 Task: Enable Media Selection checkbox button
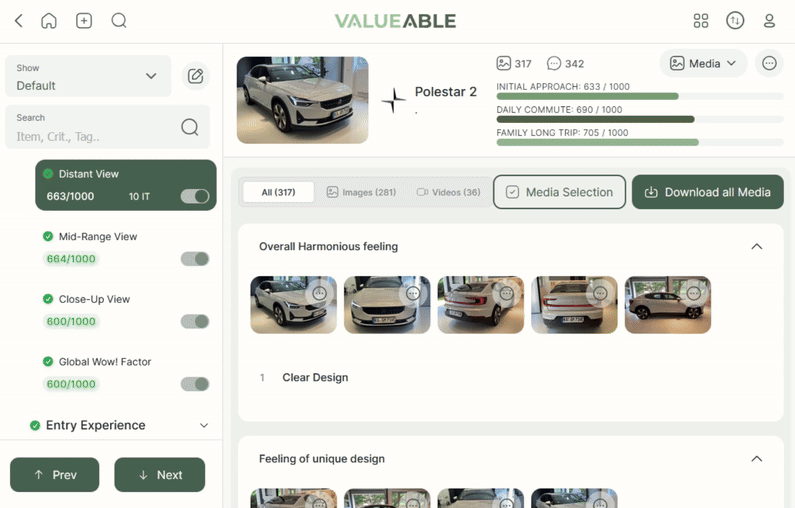click(x=559, y=192)
